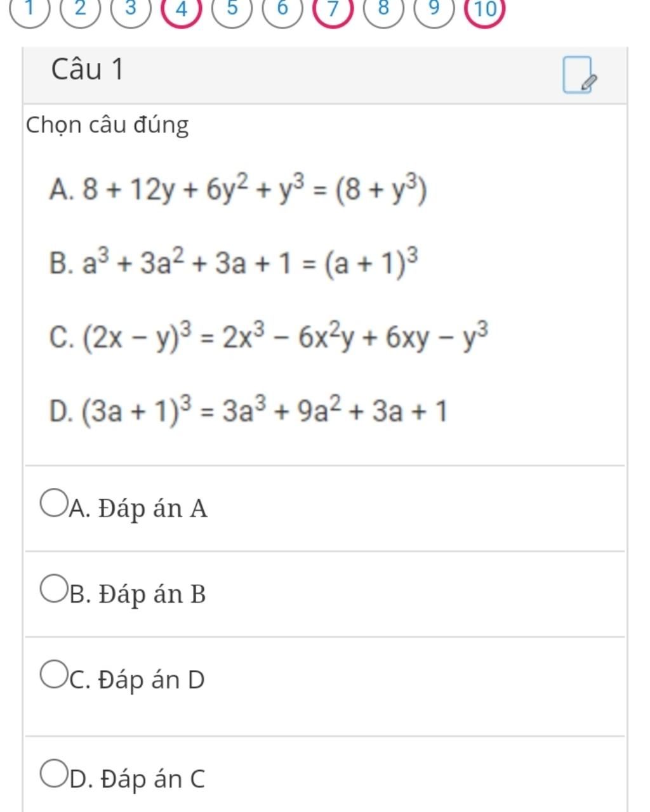Open highlighted question 7

(333, 10)
